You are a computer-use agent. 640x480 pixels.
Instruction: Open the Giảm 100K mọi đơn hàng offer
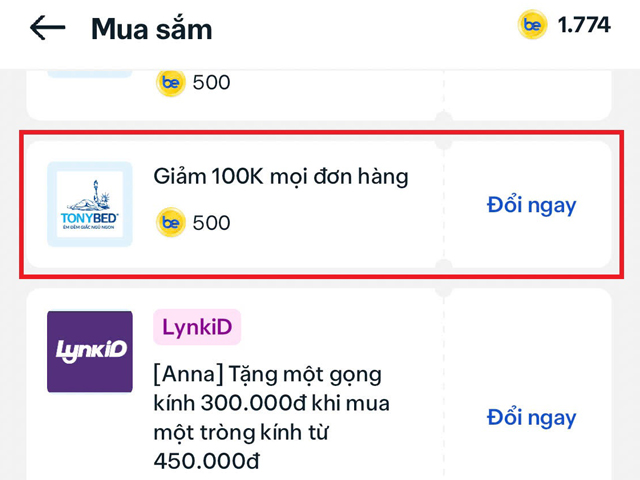tap(281, 177)
